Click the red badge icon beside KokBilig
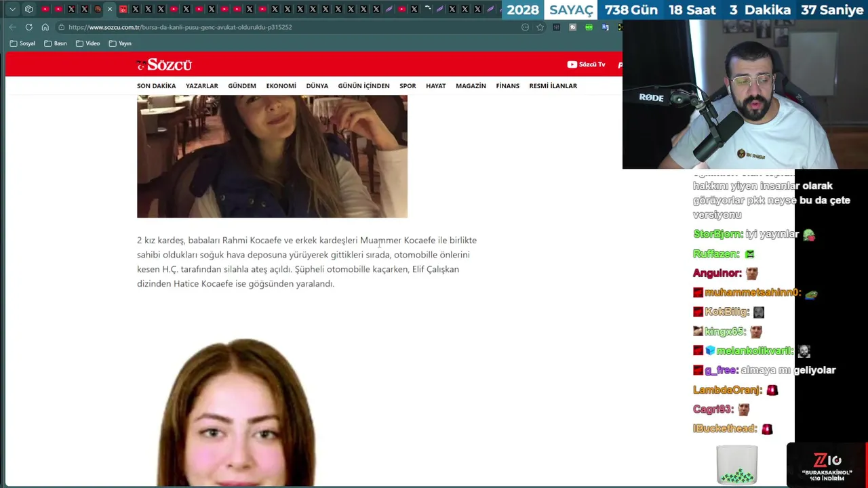The height and width of the screenshot is (488, 868). coord(698,312)
